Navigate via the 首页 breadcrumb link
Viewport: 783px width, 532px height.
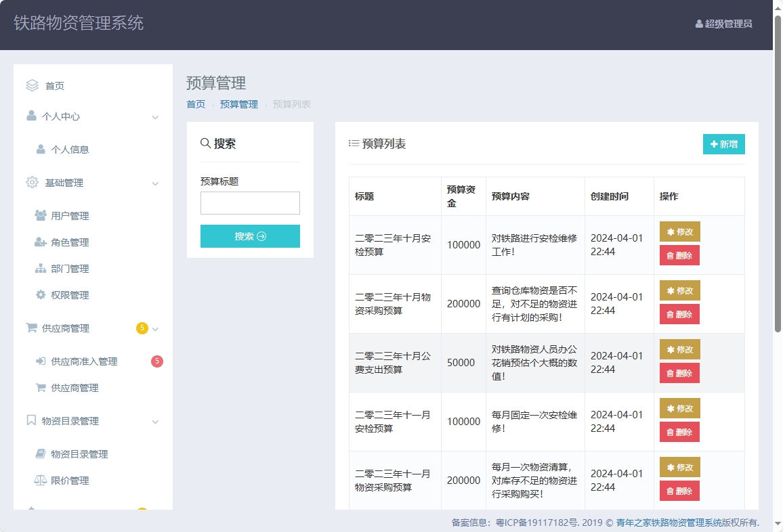pyautogui.click(x=195, y=104)
